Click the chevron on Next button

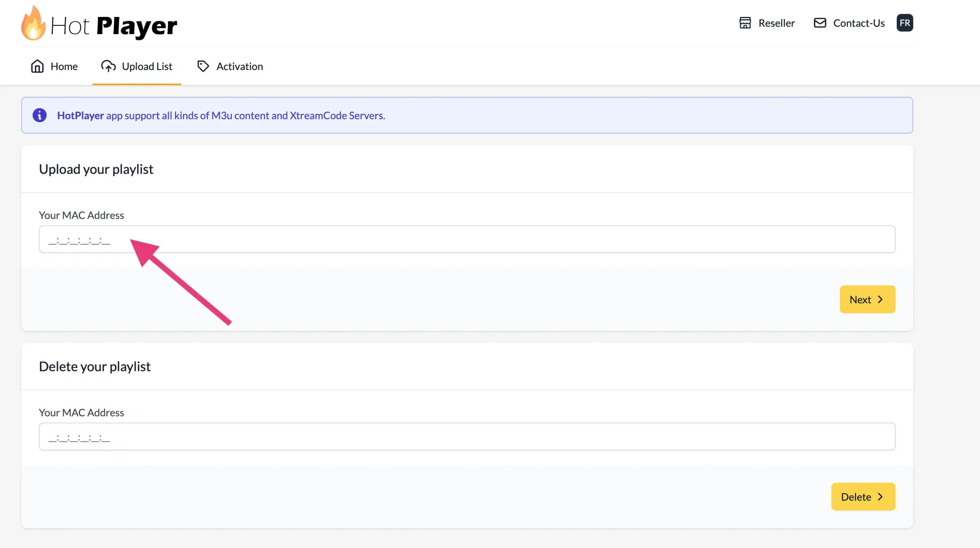click(880, 299)
